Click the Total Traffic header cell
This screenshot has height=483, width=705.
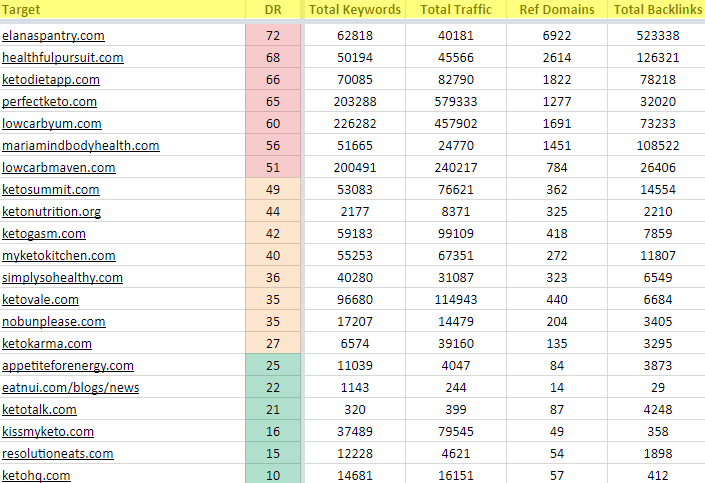pos(456,9)
